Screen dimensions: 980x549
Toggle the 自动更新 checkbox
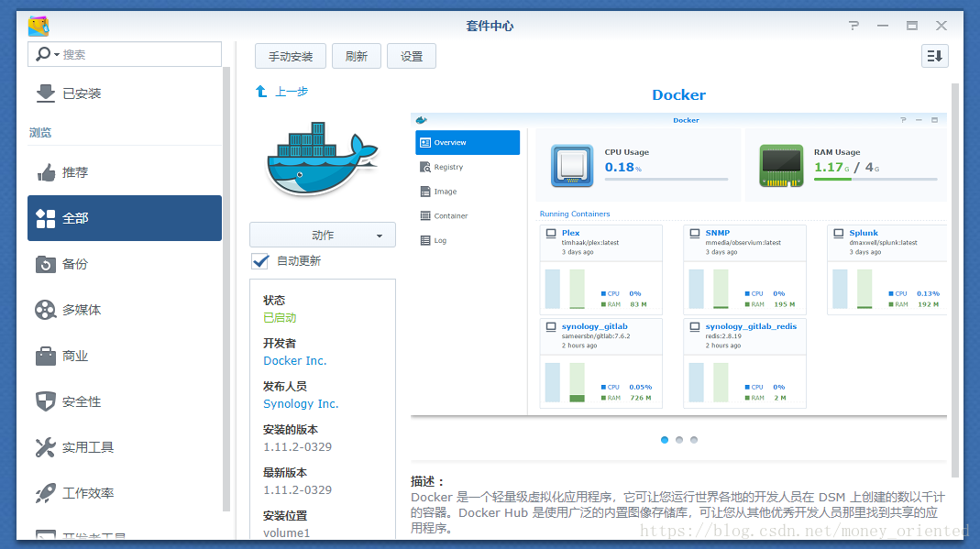tap(260, 261)
